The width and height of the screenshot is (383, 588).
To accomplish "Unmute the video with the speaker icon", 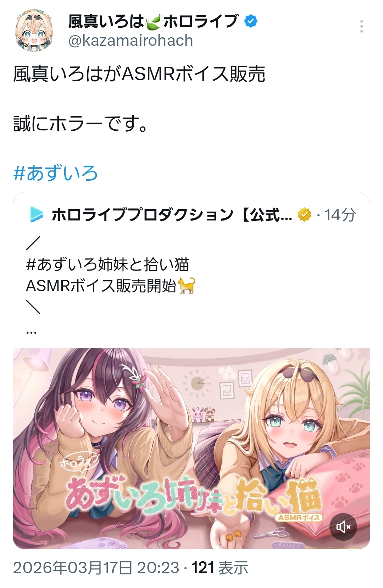I will point(343,527).
